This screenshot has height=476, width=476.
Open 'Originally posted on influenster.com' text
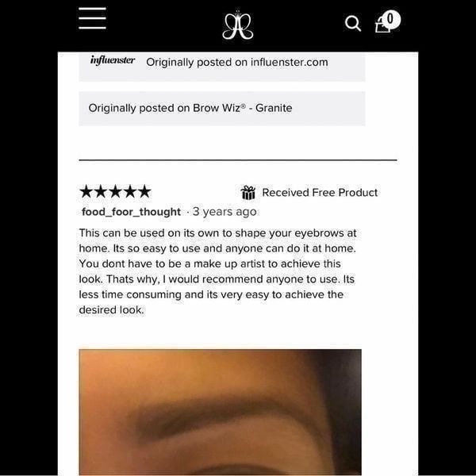[237, 62]
